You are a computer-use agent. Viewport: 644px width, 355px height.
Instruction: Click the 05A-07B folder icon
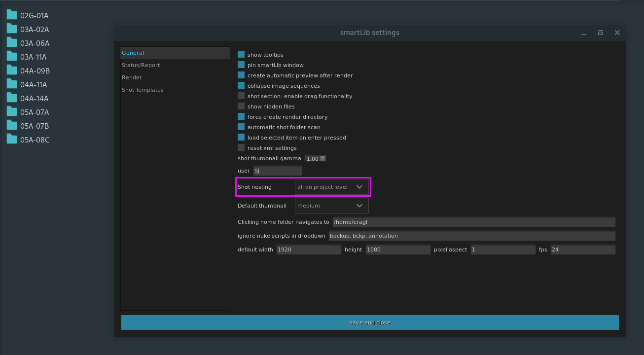tap(12, 125)
